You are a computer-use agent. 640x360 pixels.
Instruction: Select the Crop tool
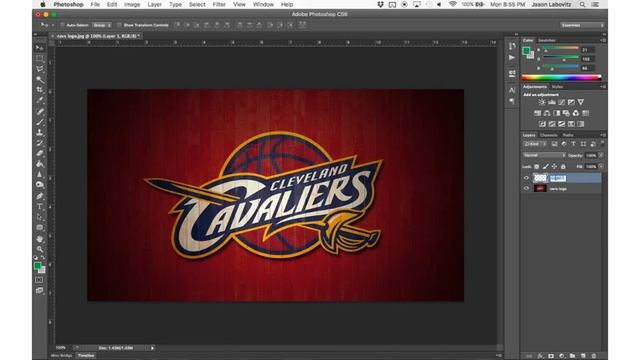click(x=40, y=90)
